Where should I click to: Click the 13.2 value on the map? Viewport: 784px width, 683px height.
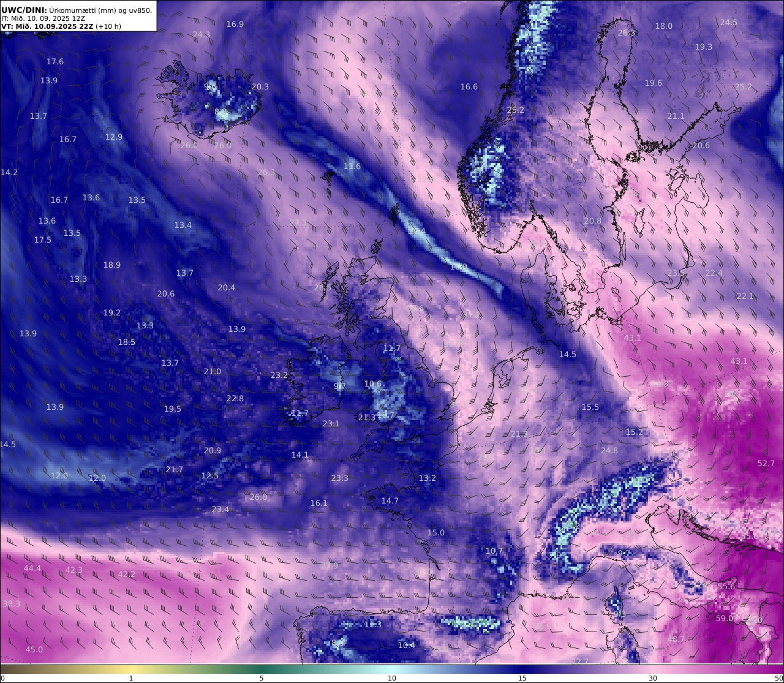coord(428,478)
